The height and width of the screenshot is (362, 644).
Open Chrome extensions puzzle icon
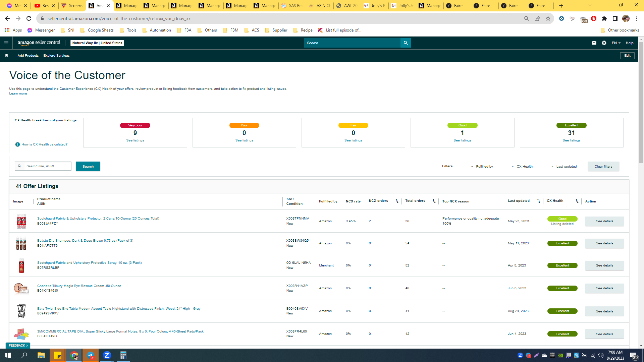click(x=604, y=18)
